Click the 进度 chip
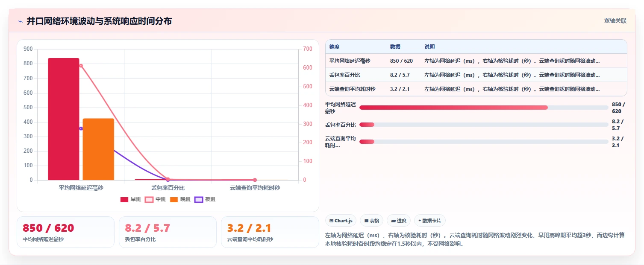This screenshot has height=265, width=644. 399,221
